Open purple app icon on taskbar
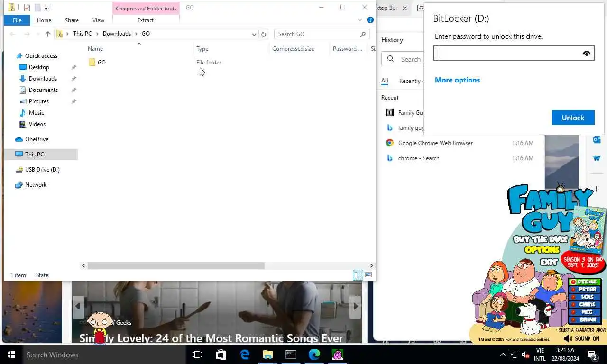This screenshot has width=607, height=364. coord(337,355)
